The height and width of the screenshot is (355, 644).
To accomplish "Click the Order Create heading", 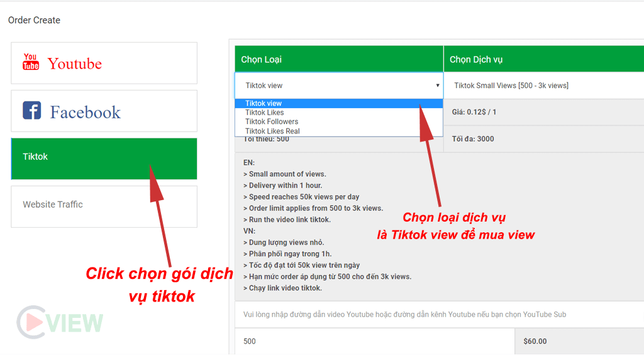I will pos(34,20).
